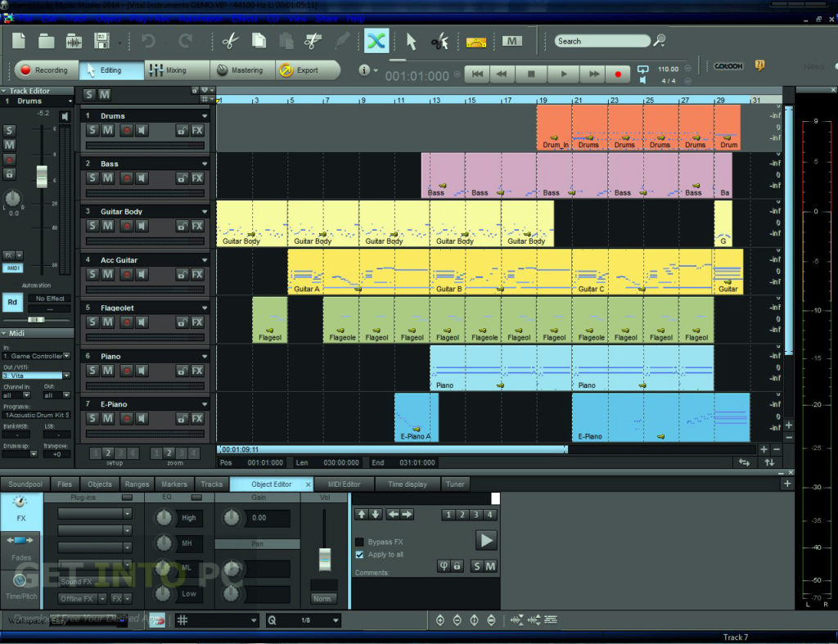838x644 pixels.
Task: Click the red Record transport button
Action: coord(619,74)
